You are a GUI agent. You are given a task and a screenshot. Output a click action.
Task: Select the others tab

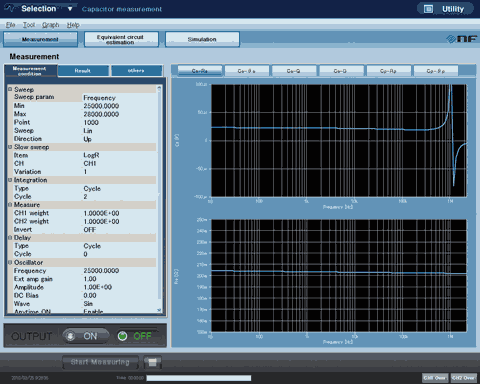pos(136,71)
